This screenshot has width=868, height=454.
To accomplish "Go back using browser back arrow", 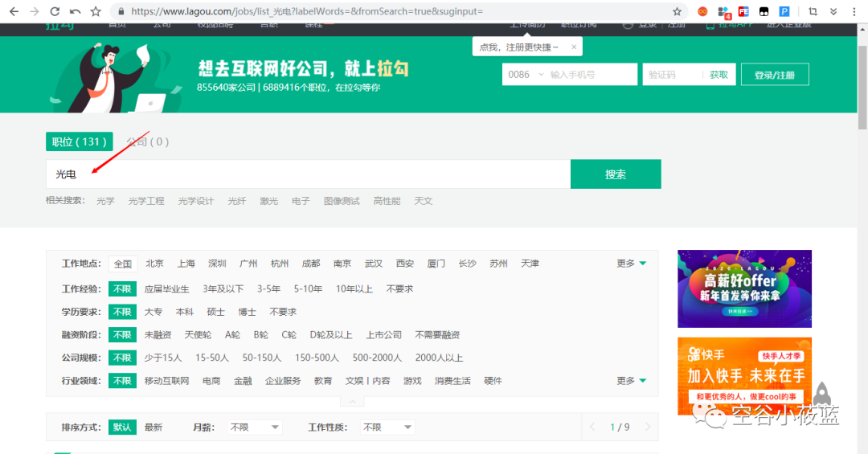I will tap(14, 11).
